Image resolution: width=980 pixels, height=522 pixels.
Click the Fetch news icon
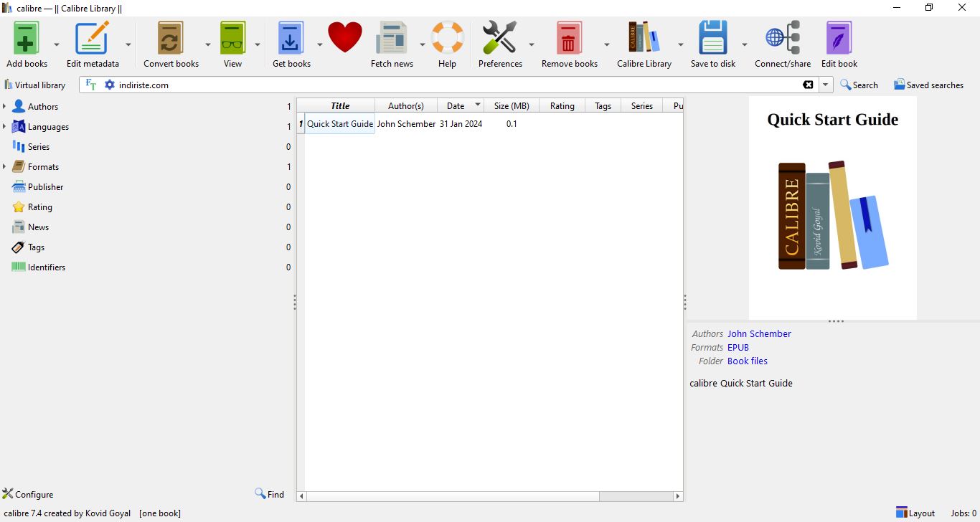[x=392, y=38]
